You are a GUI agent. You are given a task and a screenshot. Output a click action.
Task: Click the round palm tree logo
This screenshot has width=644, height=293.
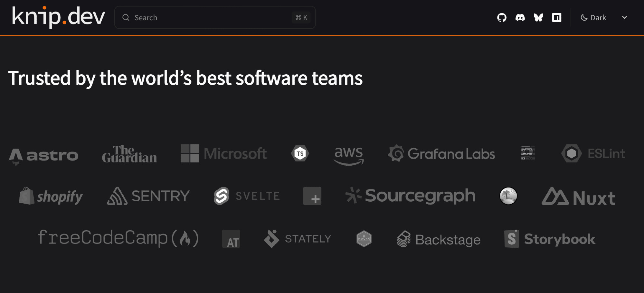pyautogui.click(x=508, y=196)
